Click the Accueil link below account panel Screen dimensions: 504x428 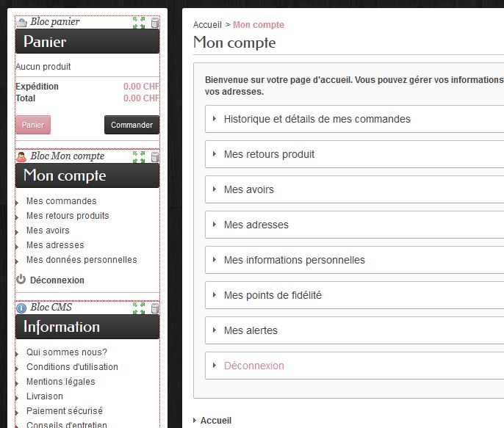(216, 421)
